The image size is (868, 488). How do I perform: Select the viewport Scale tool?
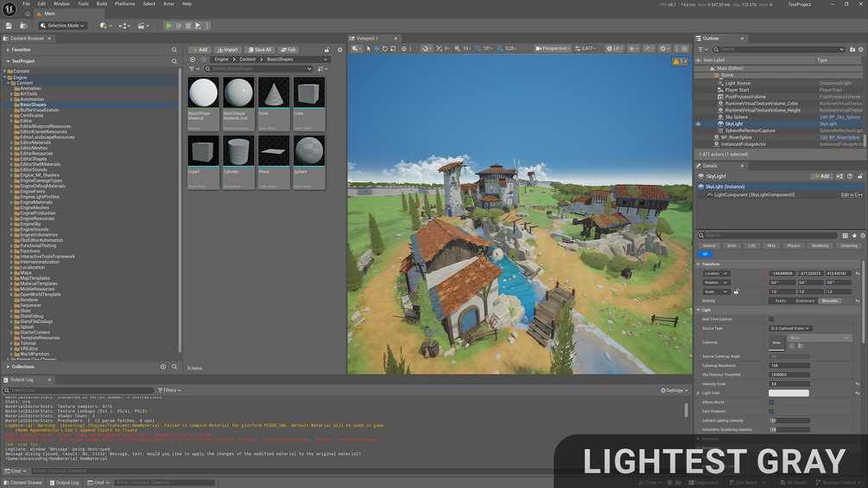(x=393, y=48)
